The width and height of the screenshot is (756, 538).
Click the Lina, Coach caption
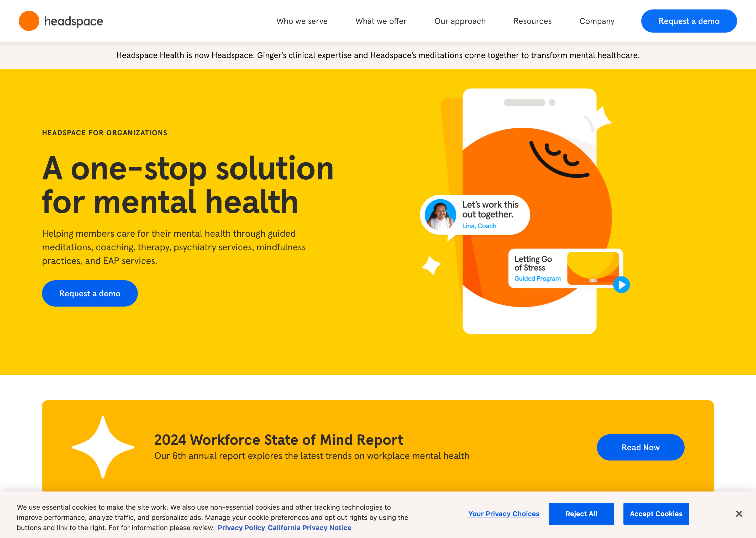pos(479,226)
